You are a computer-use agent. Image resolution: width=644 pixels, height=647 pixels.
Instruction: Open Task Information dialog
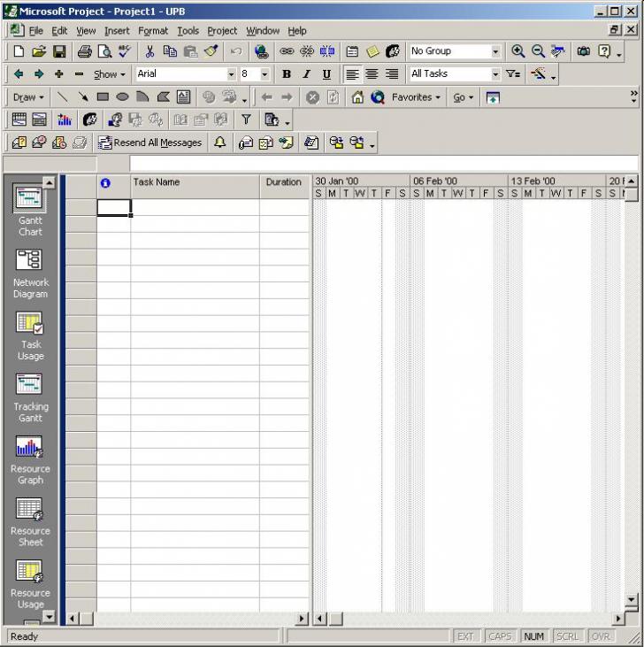point(352,51)
